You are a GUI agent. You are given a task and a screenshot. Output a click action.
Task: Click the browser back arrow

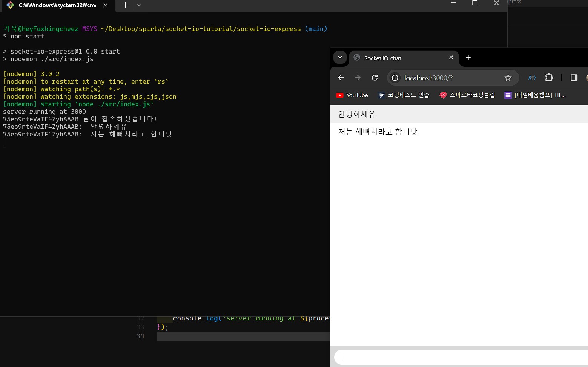(x=341, y=78)
